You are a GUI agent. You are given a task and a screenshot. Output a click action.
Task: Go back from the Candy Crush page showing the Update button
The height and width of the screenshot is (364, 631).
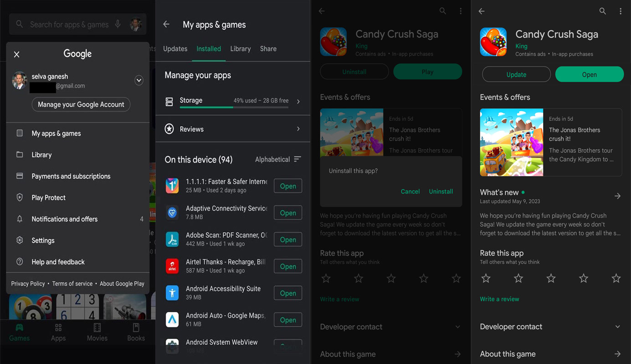tap(482, 11)
